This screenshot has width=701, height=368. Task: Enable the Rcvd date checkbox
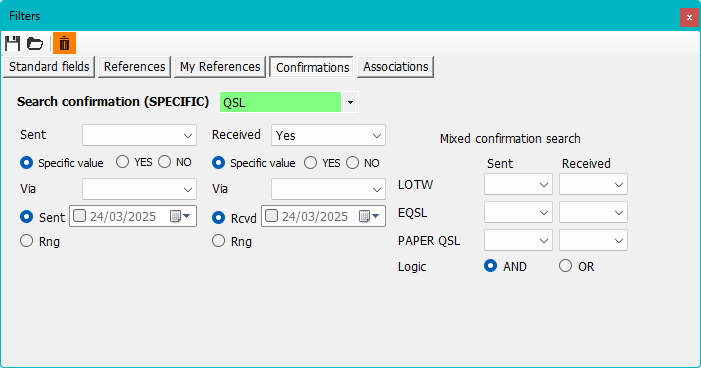point(271,216)
